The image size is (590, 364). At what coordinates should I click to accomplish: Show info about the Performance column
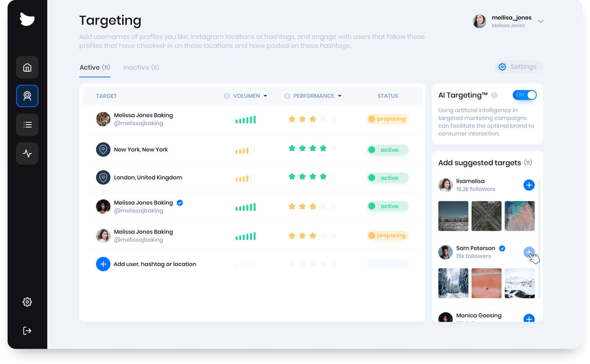click(x=287, y=96)
